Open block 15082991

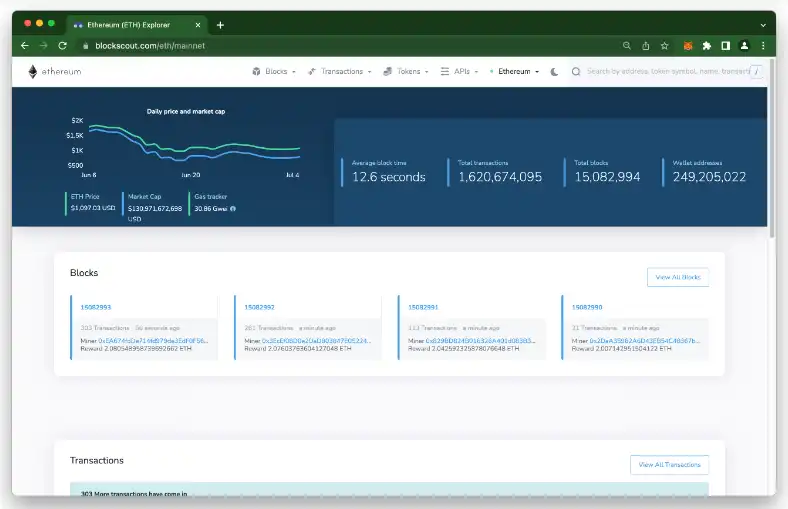coord(423,307)
